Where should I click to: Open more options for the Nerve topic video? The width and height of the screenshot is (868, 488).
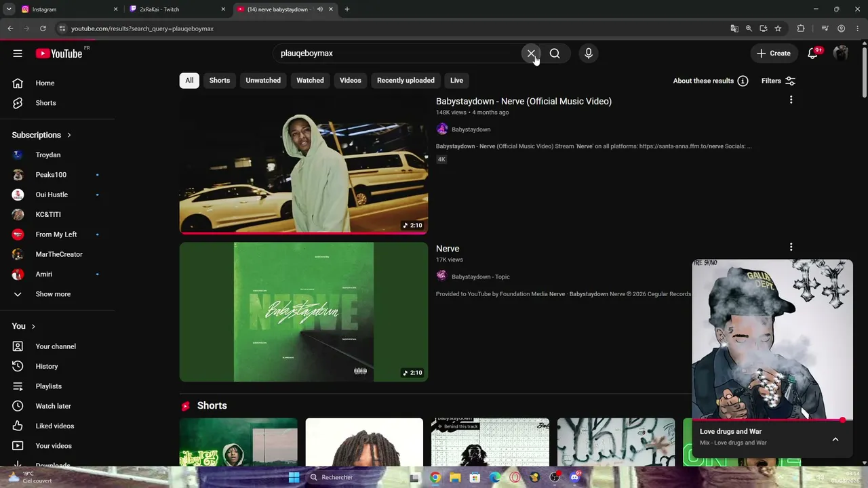(791, 247)
